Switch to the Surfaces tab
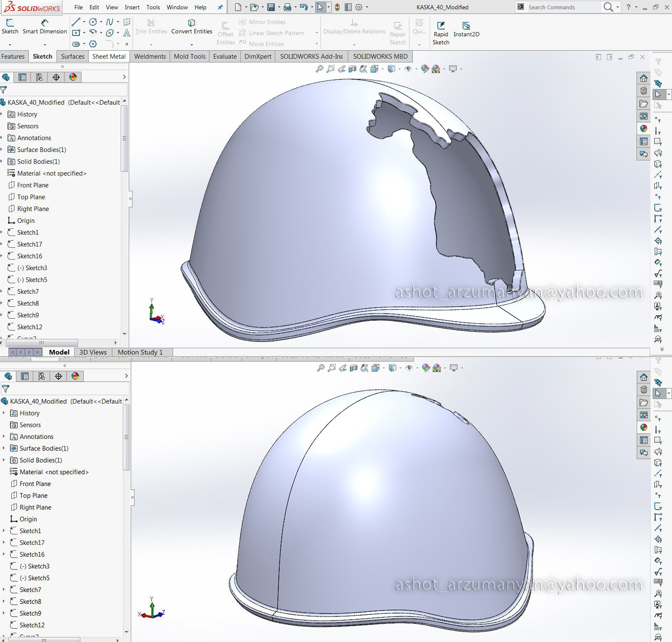The width and height of the screenshot is (672, 642). click(73, 57)
